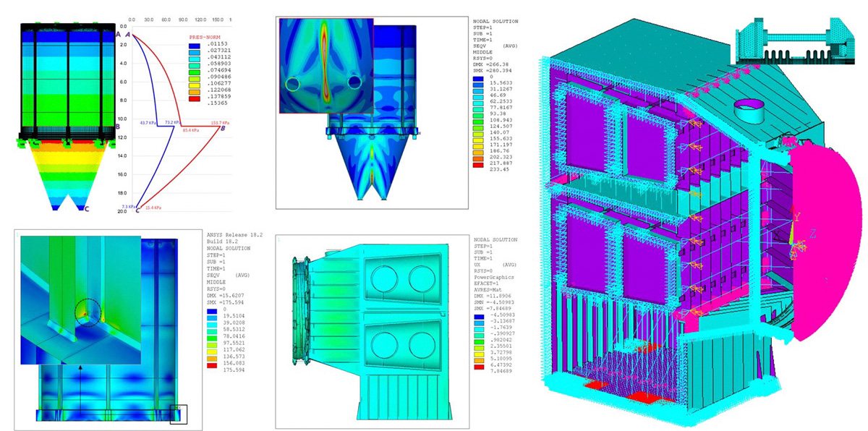Select the dark blue PRES-NORM legend swatch
The height and width of the screenshot is (431, 868).
point(195,46)
